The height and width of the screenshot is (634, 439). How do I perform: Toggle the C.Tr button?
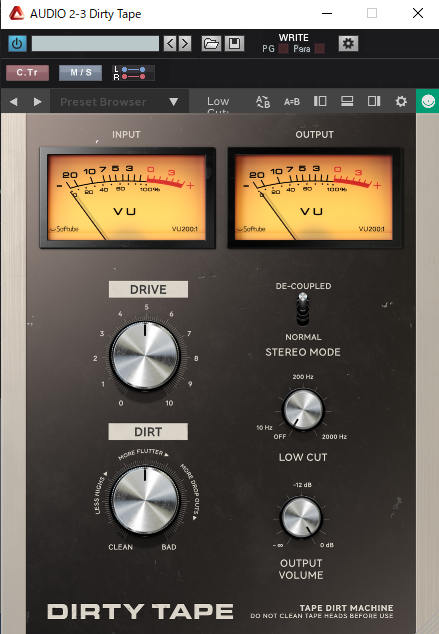coord(27,73)
